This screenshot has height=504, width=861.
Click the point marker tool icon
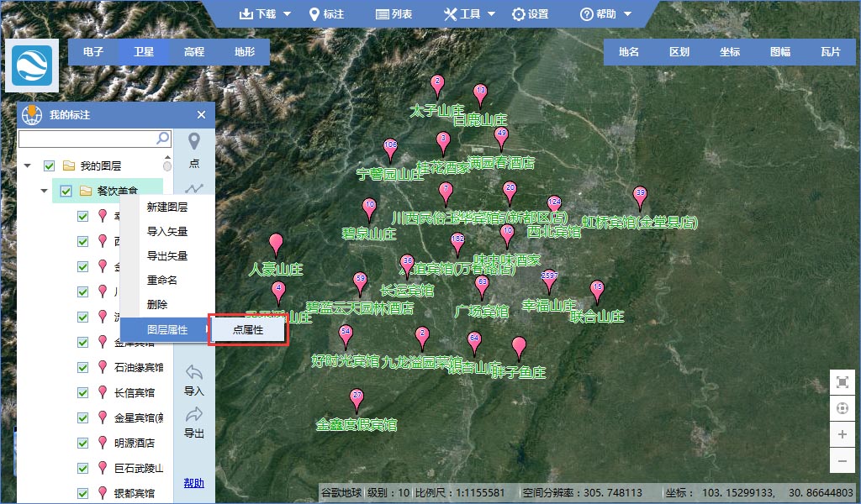click(194, 141)
